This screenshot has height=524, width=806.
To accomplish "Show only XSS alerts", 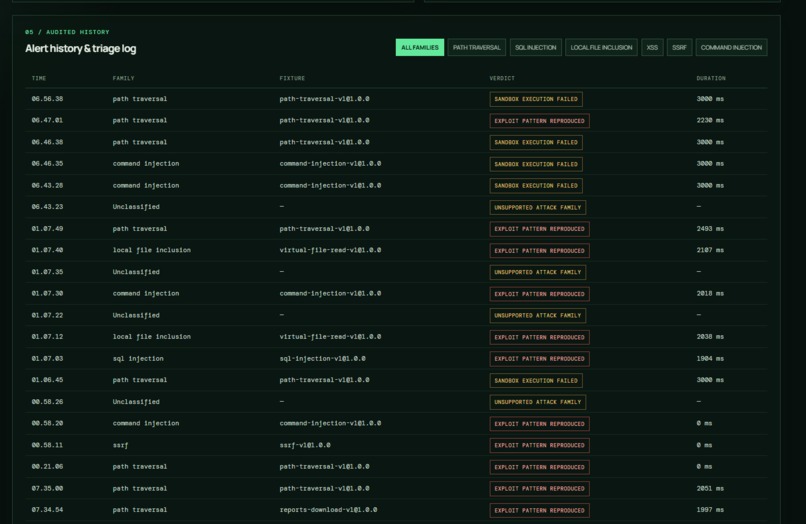I will tap(652, 47).
